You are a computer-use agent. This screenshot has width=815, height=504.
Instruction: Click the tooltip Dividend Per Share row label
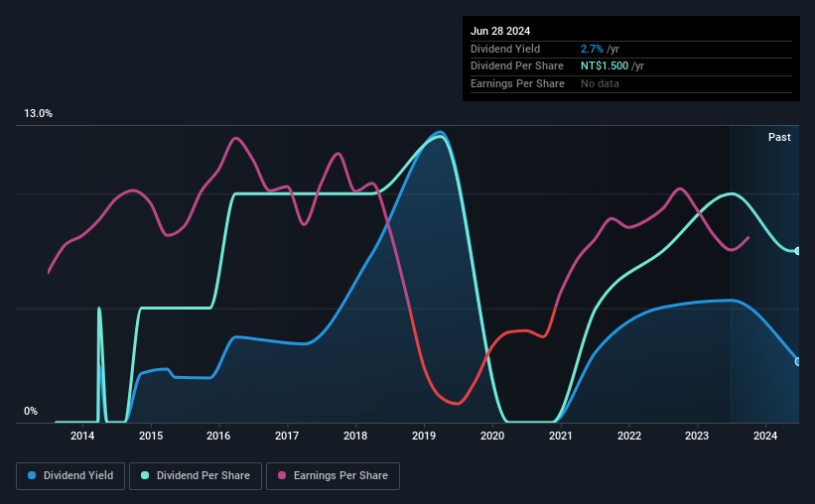click(x=516, y=66)
